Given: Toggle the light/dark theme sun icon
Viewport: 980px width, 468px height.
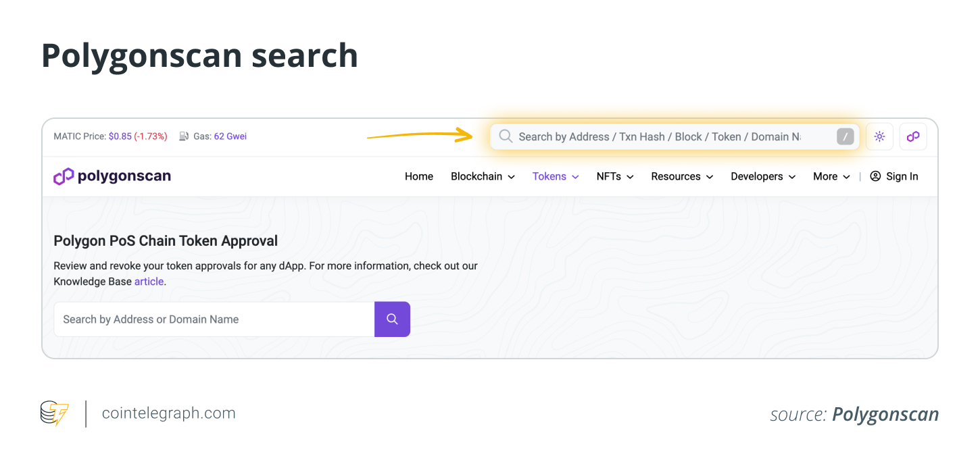Looking at the screenshot, I should coord(879,136).
